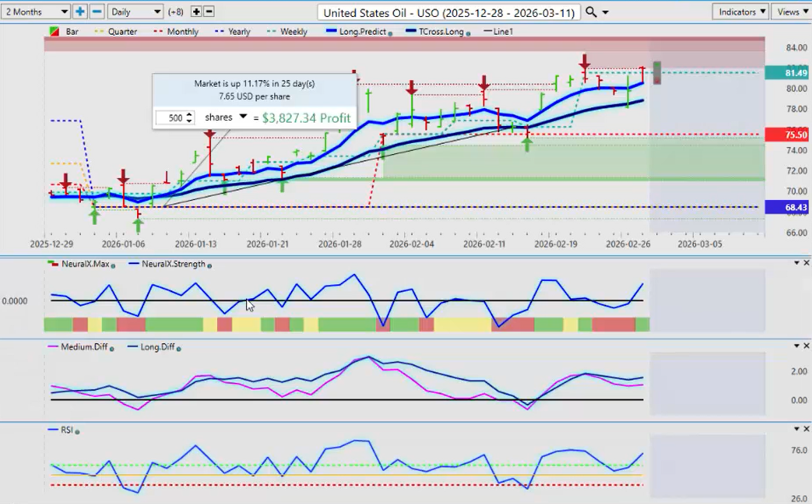Open the Daily timeframe dropdown
The width and height of the screenshot is (812, 504).
coord(136,12)
